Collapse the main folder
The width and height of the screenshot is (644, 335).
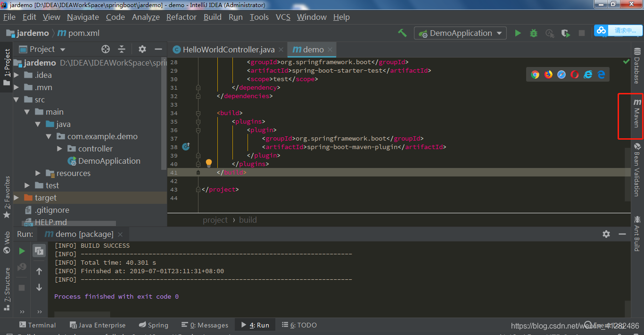(x=27, y=112)
